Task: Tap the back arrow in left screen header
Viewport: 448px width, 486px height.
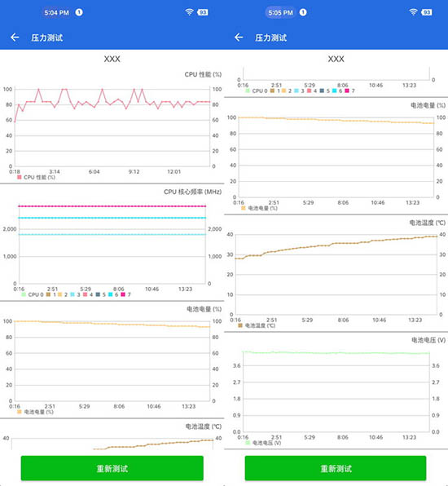Action: pos(15,38)
